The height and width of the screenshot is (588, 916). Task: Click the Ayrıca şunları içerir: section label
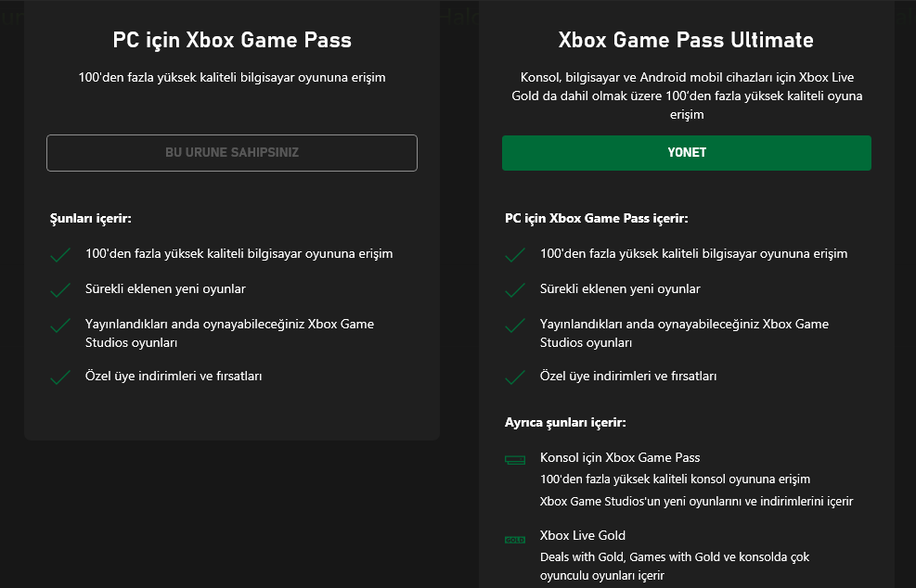pyautogui.click(x=565, y=422)
